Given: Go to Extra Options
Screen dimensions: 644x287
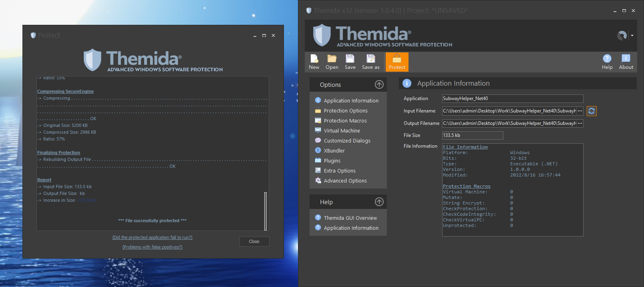Looking at the screenshot, I should (335, 171).
